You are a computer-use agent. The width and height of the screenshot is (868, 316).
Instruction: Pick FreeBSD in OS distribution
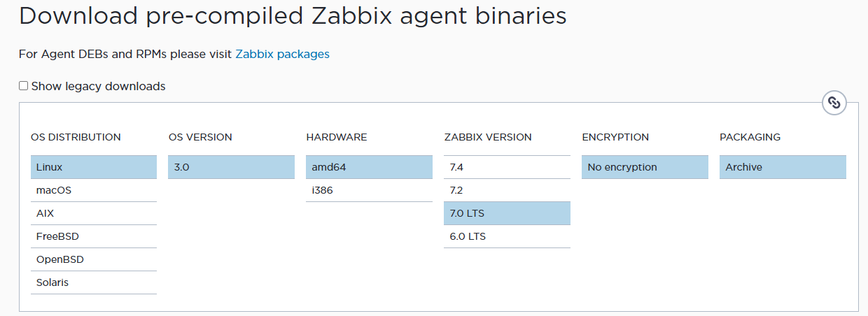94,236
